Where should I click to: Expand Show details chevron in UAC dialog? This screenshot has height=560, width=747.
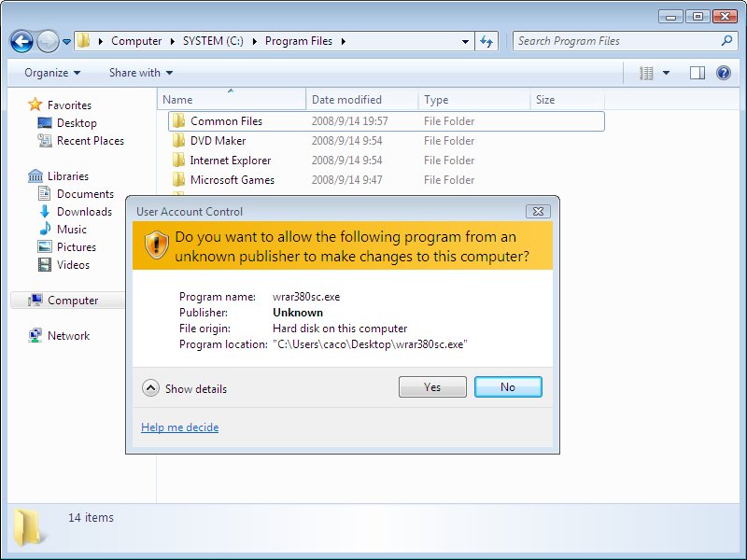click(x=150, y=388)
